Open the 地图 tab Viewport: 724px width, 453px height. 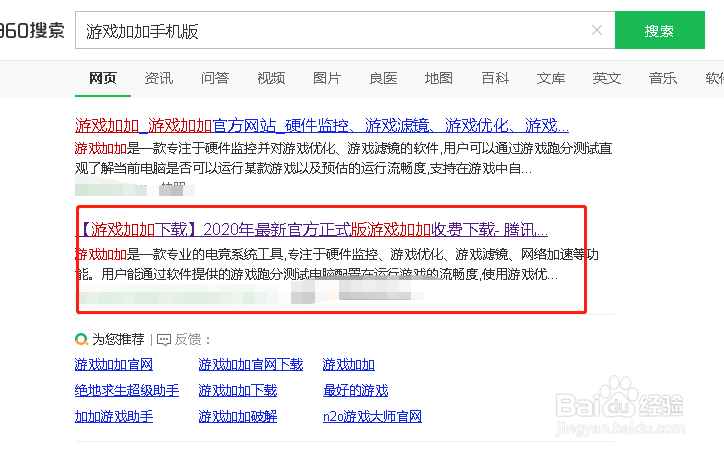click(x=439, y=78)
